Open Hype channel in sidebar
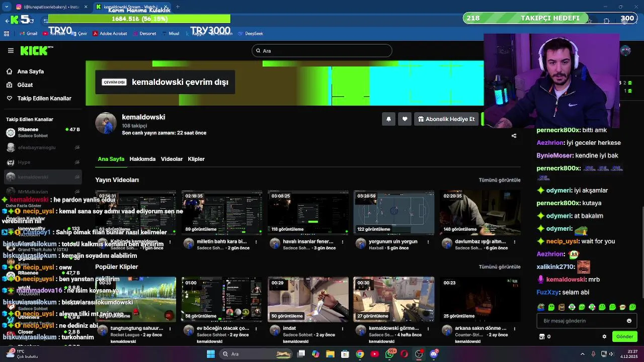Image resolution: width=644 pixels, height=362 pixels. (x=42, y=162)
